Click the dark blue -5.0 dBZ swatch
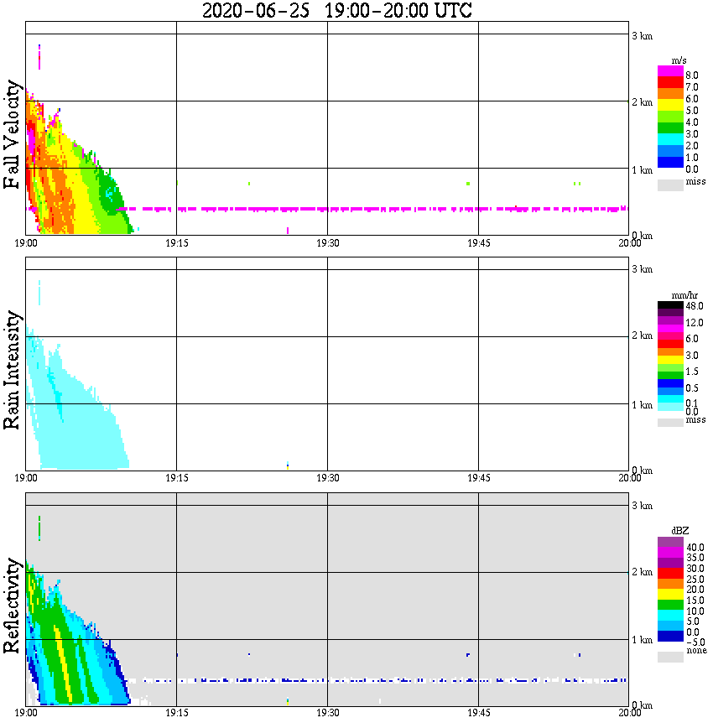 (670, 636)
